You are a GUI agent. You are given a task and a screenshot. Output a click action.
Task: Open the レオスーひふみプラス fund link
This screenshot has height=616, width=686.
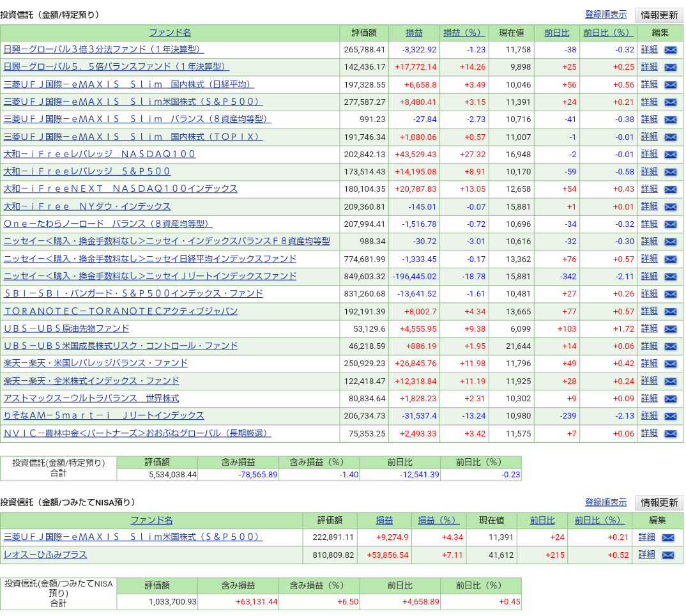pos(45,555)
